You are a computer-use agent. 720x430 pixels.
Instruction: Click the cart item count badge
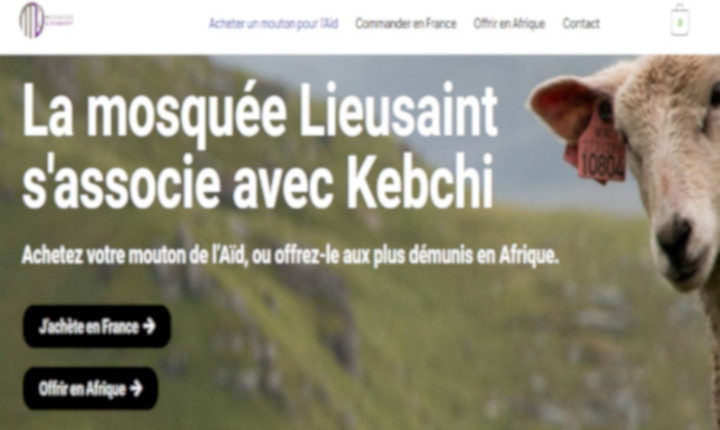(680, 23)
